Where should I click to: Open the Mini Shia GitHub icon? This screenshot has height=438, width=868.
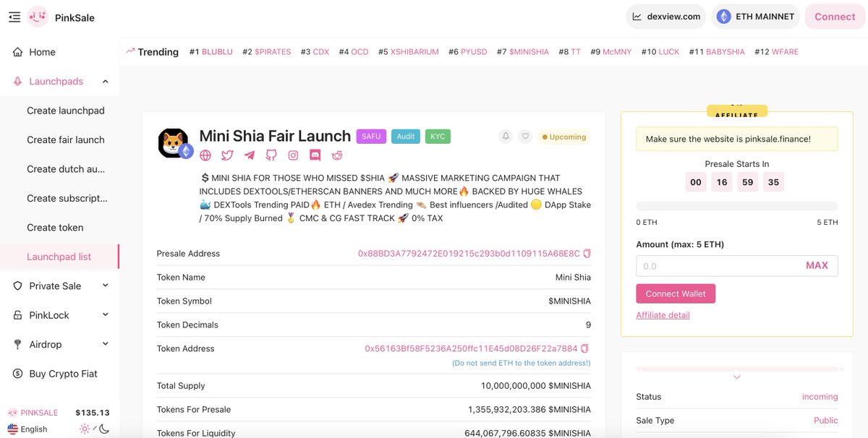pyautogui.click(x=271, y=155)
